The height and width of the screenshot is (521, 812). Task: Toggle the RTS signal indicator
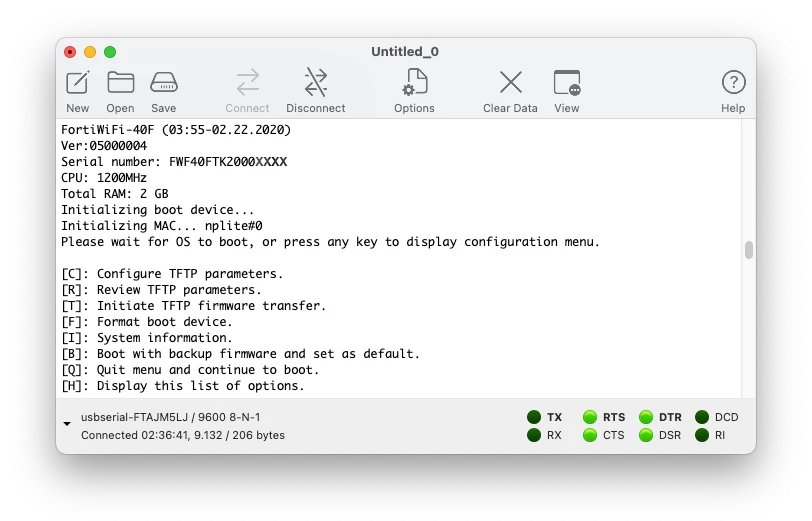point(590,417)
